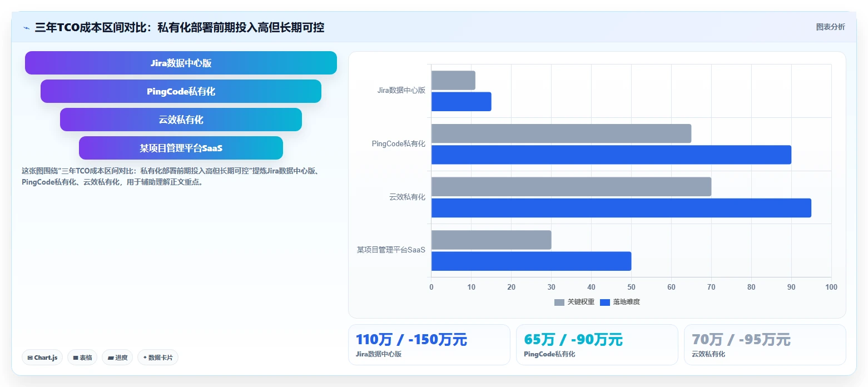Click the x-axis tick label 100

tap(831, 287)
